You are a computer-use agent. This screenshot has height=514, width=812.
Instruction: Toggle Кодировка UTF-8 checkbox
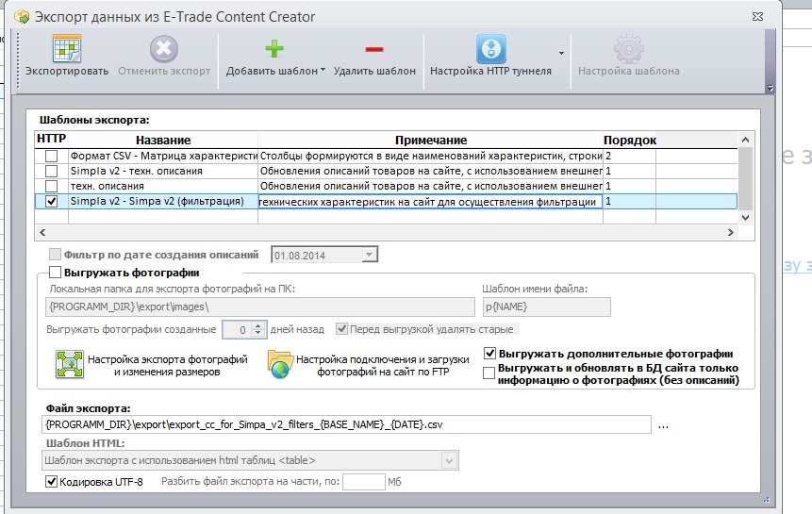click(x=51, y=481)
